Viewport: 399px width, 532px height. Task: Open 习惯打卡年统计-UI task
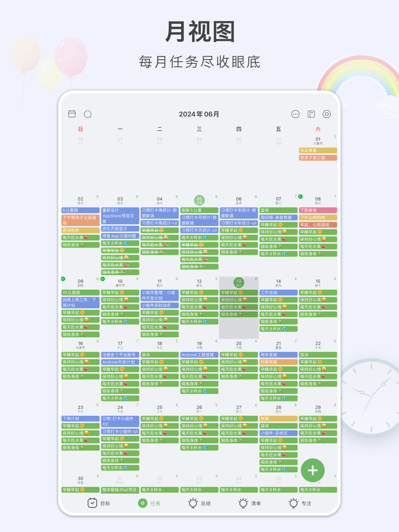point(239,223)
